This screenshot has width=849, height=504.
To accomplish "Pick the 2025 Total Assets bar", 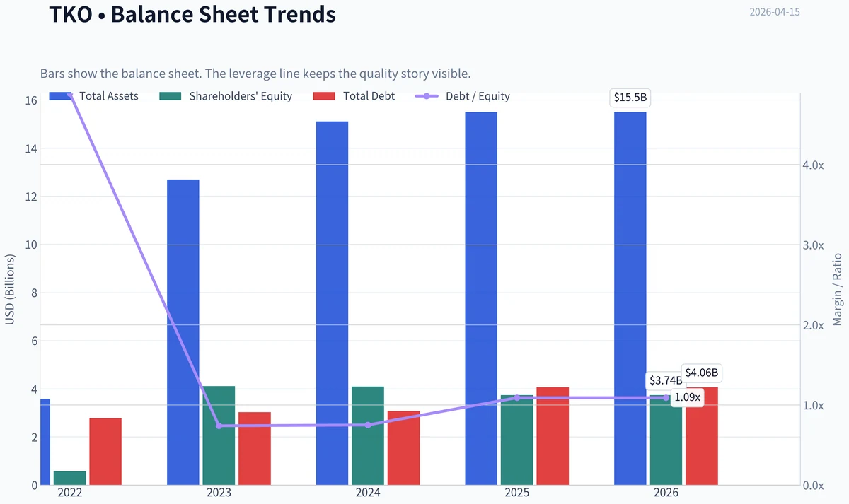I will [x=481, y=298].
